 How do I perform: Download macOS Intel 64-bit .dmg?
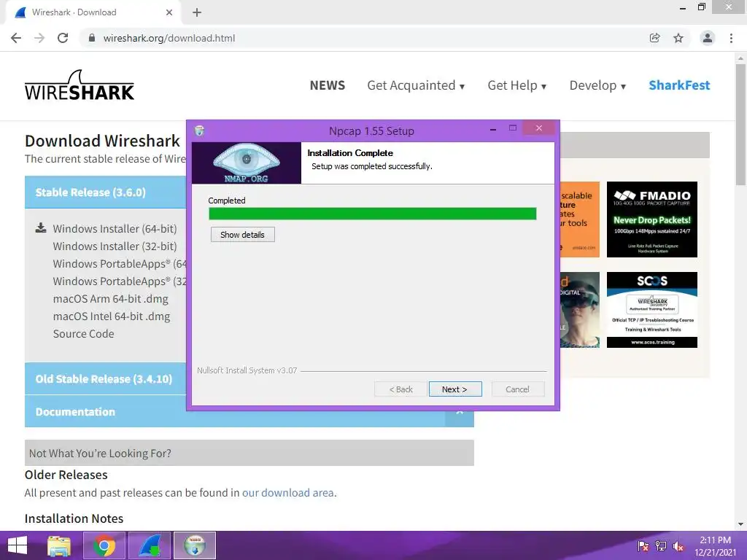click(x=112, y=316)
